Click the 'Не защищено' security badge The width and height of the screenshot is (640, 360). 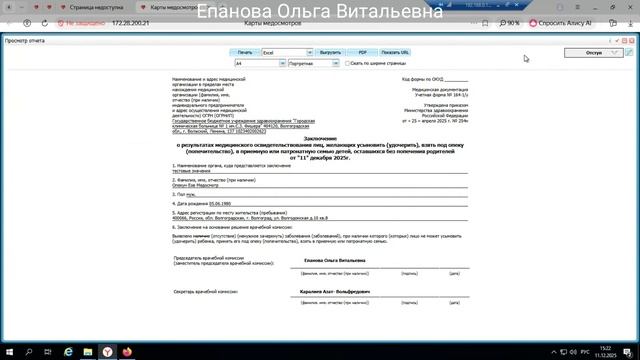(81, 23)
